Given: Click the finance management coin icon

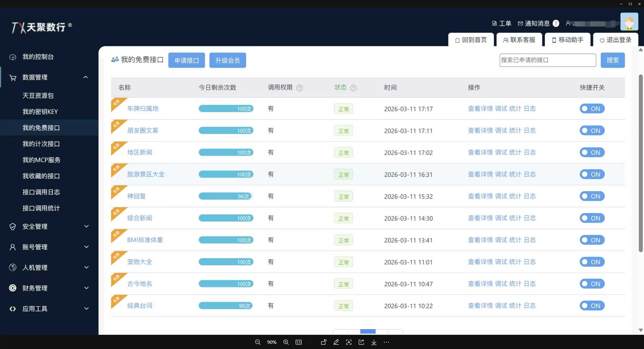Looking at the screenshot, I should point(13,288).
